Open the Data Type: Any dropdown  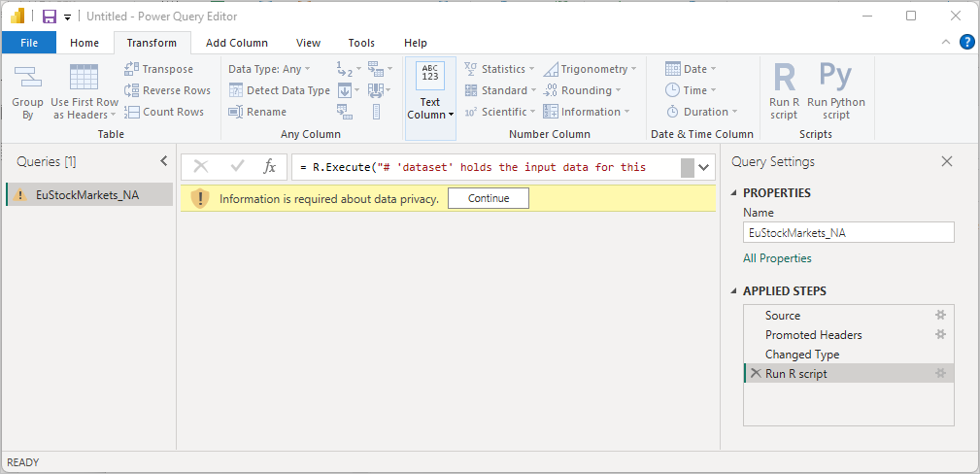point(269,69)
